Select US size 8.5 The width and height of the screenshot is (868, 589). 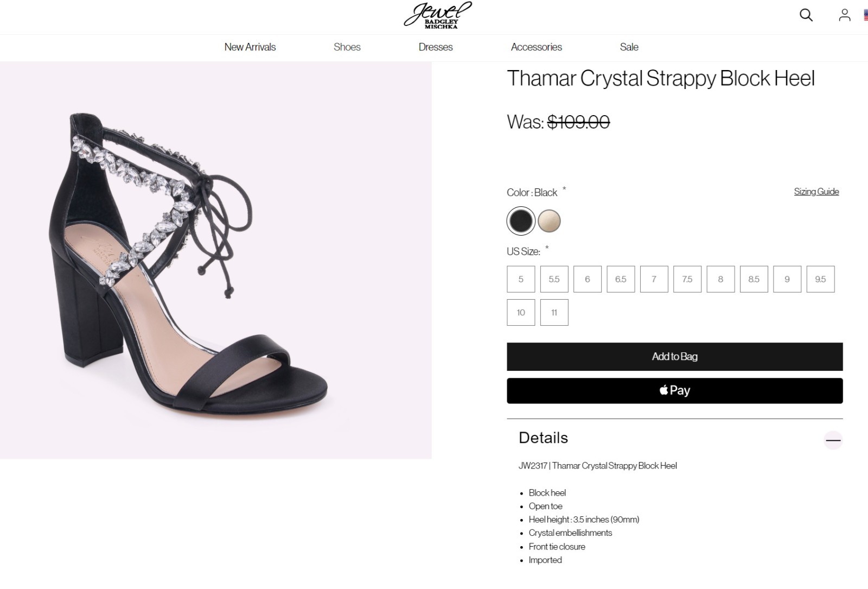pos(754,279)
